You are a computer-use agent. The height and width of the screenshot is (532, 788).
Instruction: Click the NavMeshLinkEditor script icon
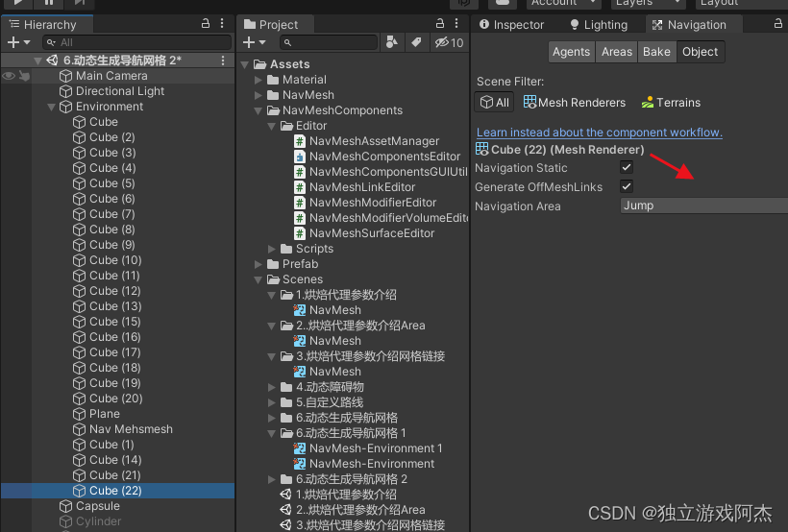click(300, 187)
